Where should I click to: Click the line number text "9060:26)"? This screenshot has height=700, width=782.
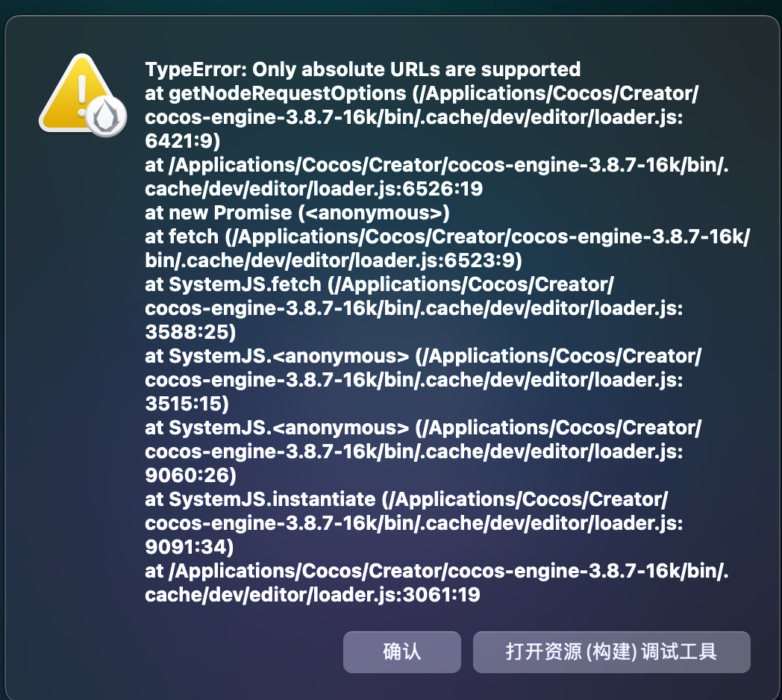190,476
